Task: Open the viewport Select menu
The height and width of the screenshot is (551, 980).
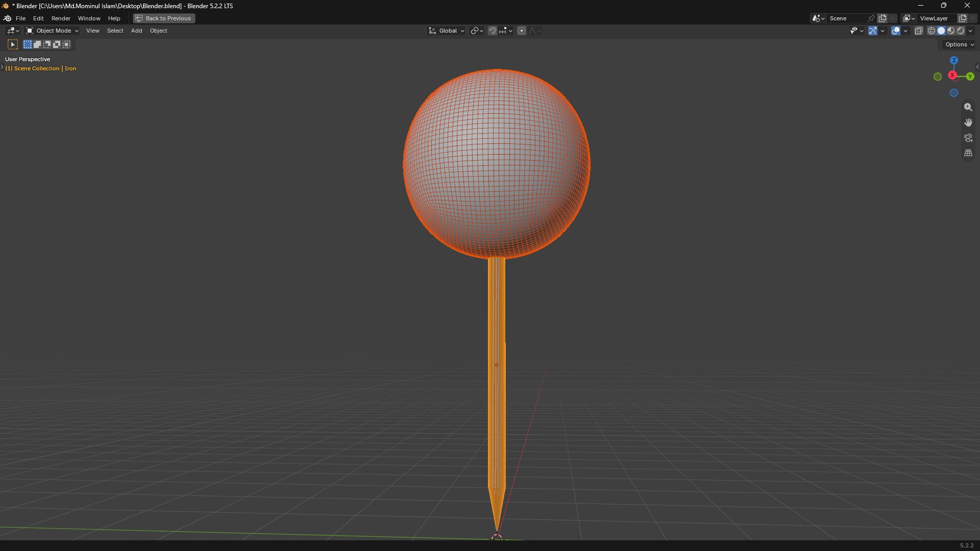Action: tap(115, 31)
